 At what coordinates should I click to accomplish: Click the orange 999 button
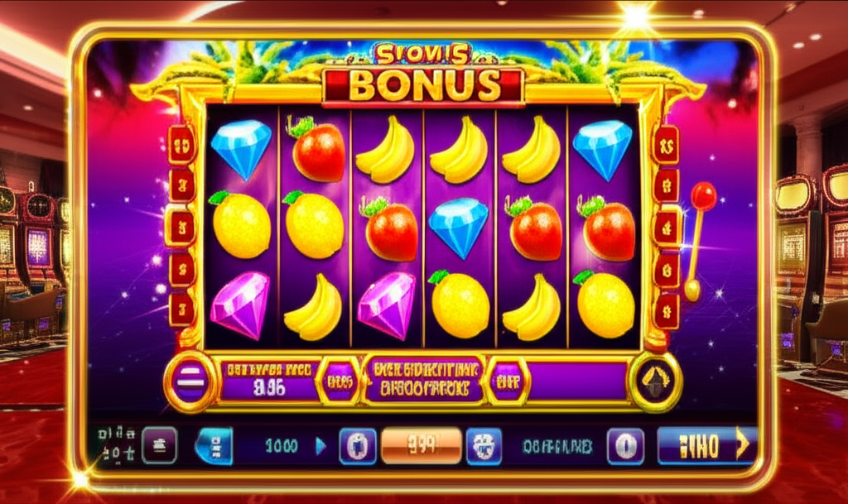(x=422, y=446)
